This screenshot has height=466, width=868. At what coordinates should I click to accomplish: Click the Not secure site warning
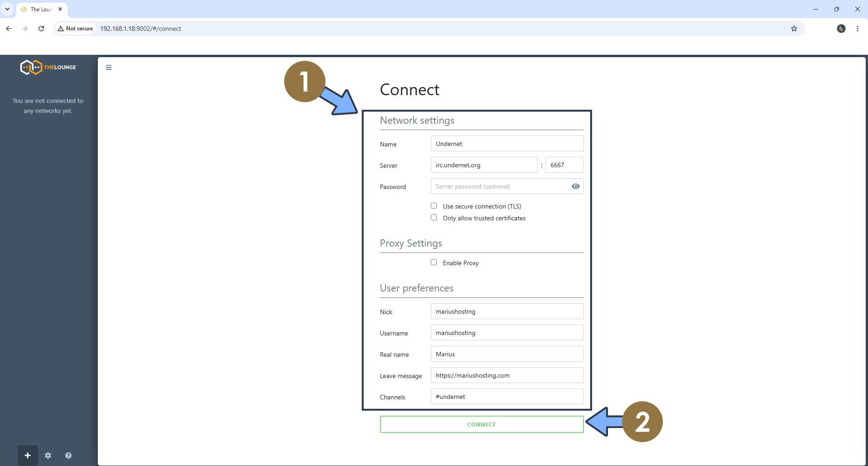tap(75, 29)
